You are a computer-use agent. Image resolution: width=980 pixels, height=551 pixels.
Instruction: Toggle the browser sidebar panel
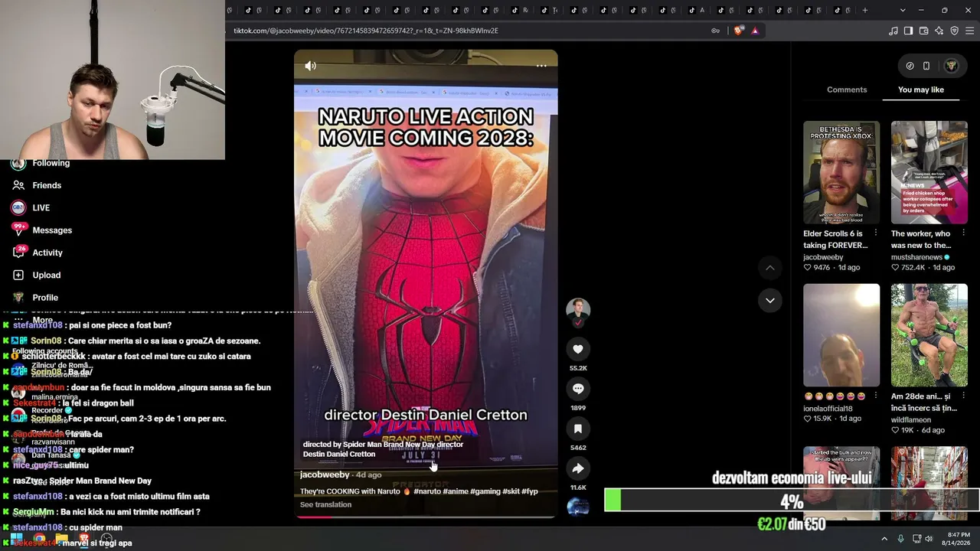(x=908, y=31)
